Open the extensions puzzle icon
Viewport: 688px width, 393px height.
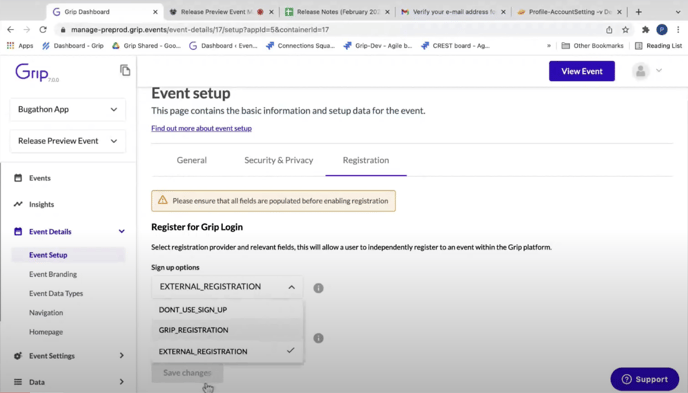645,29
